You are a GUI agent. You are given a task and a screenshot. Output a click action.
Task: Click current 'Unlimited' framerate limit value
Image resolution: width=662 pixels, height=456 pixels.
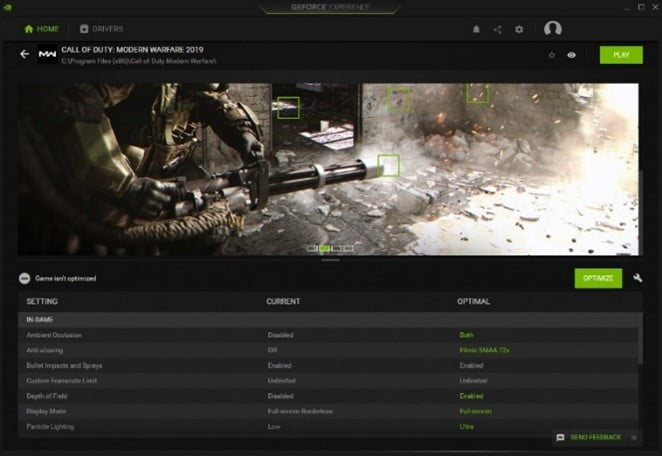coord(281,380)
